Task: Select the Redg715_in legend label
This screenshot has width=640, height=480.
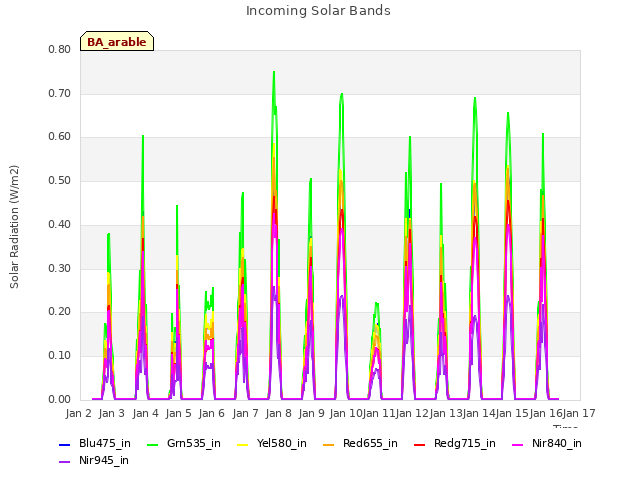Action: (x=465, y=444)
